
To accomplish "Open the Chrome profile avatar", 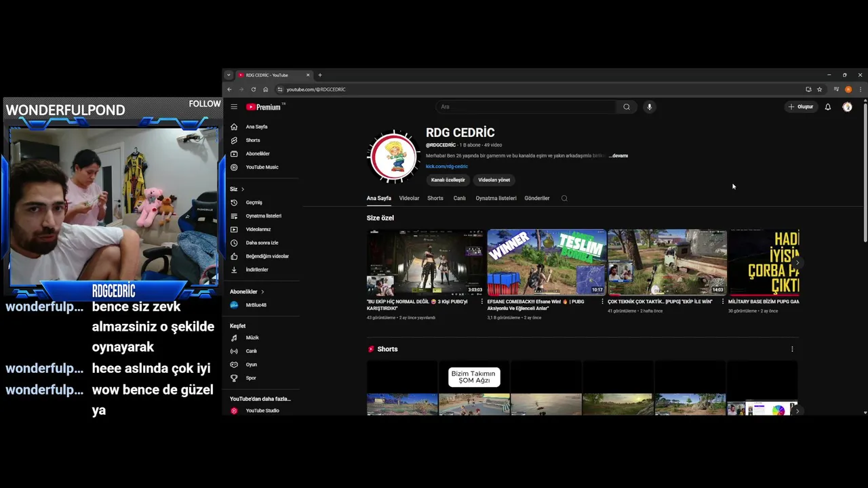I will click(x=848, y=89).
